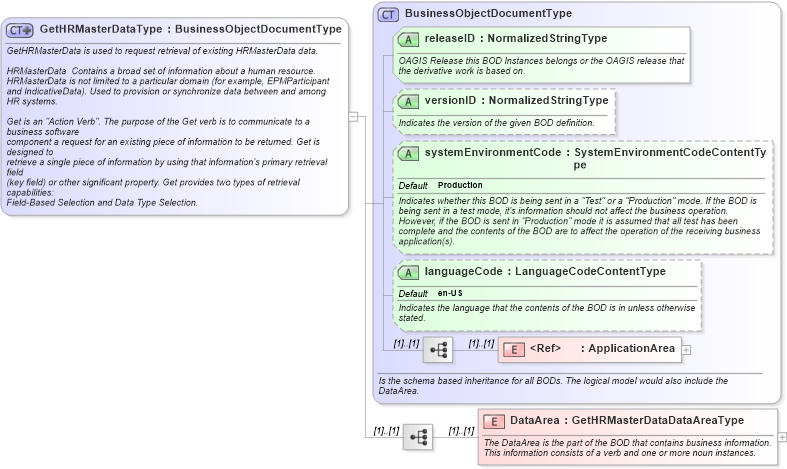Click [1]..[1] cardinality left of DataArea compositor

coord(386,431)
